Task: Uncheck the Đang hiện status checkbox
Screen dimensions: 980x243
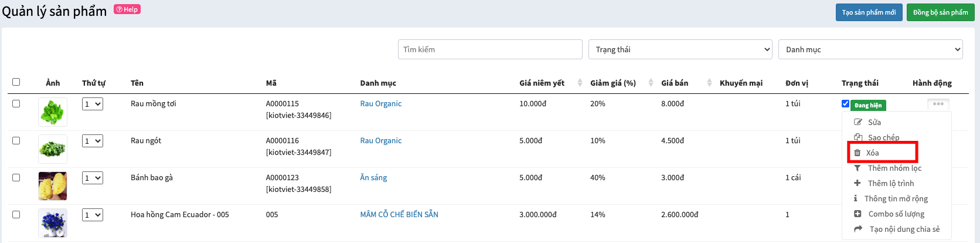Action: click(x=845, y=104)
